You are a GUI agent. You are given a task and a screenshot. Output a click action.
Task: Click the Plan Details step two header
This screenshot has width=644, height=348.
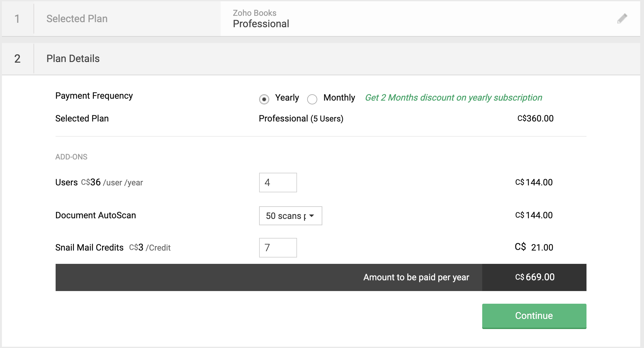click(x=73, y=59)
